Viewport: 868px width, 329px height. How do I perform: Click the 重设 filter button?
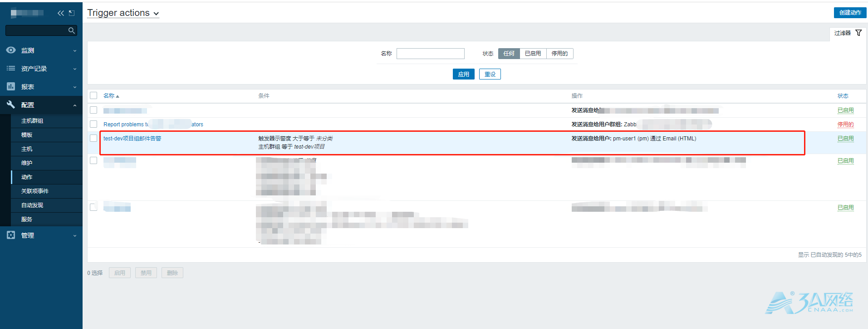[x=490, y=74]
